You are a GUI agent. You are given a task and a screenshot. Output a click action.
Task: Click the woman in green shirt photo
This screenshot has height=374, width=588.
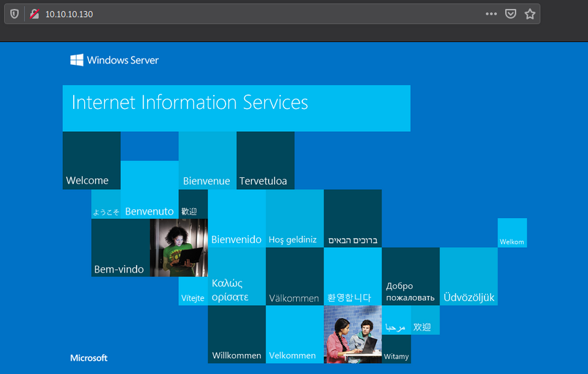click(179, 248)
